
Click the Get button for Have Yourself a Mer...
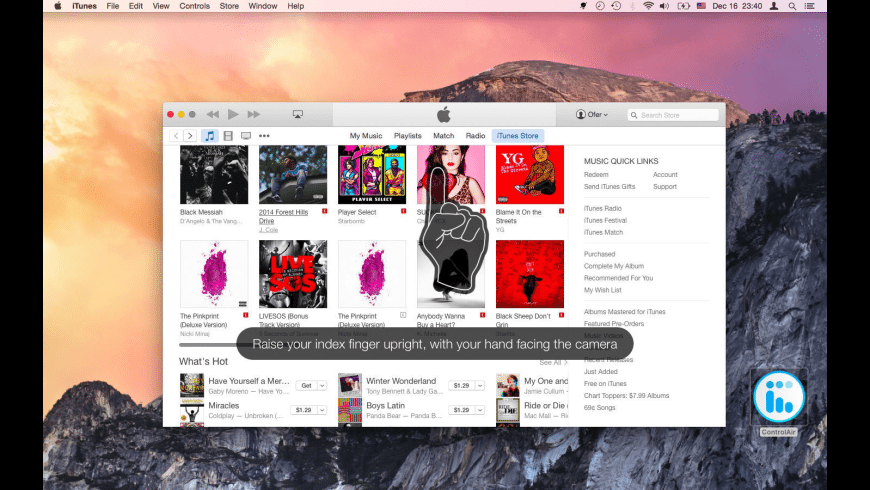[306, 385]
